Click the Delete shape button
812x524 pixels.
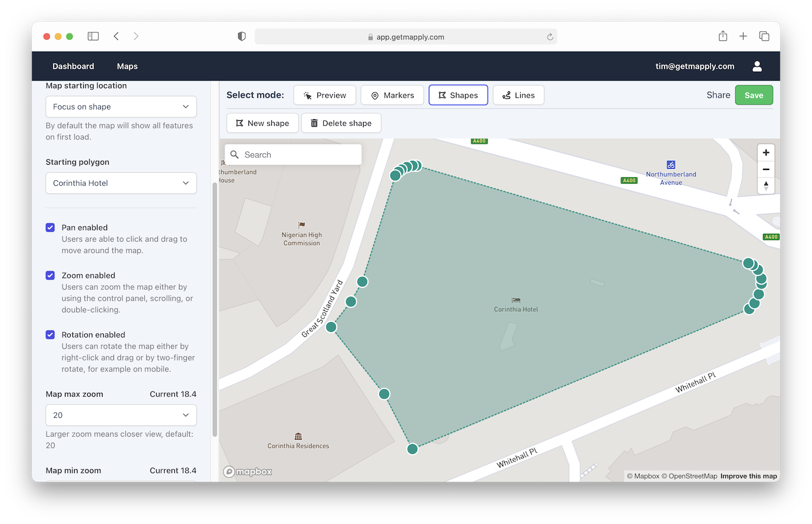click(341, 123)
